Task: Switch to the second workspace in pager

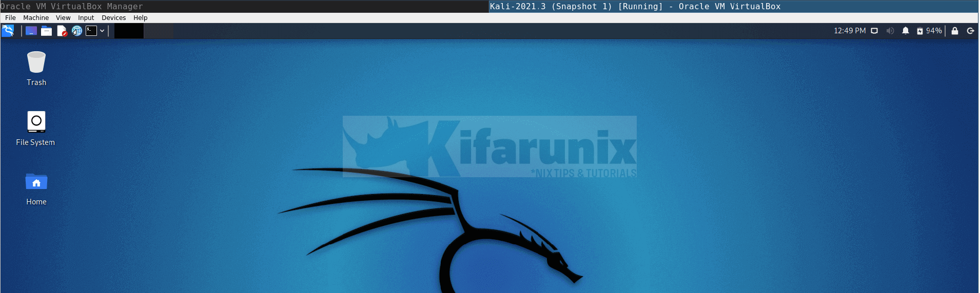Action: click(x=159, y=31)
